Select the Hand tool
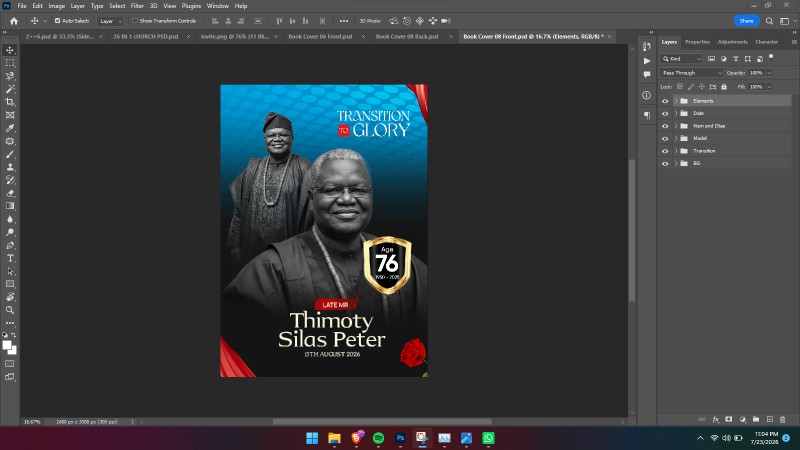 [x=10, y=297]
